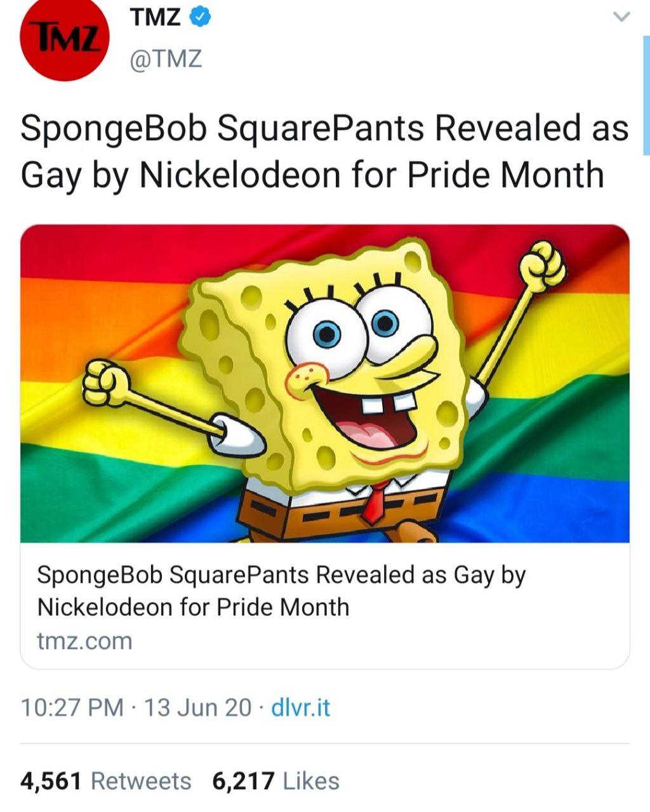Select the tweet headline text
650x812 pixels.
[324, 151]
